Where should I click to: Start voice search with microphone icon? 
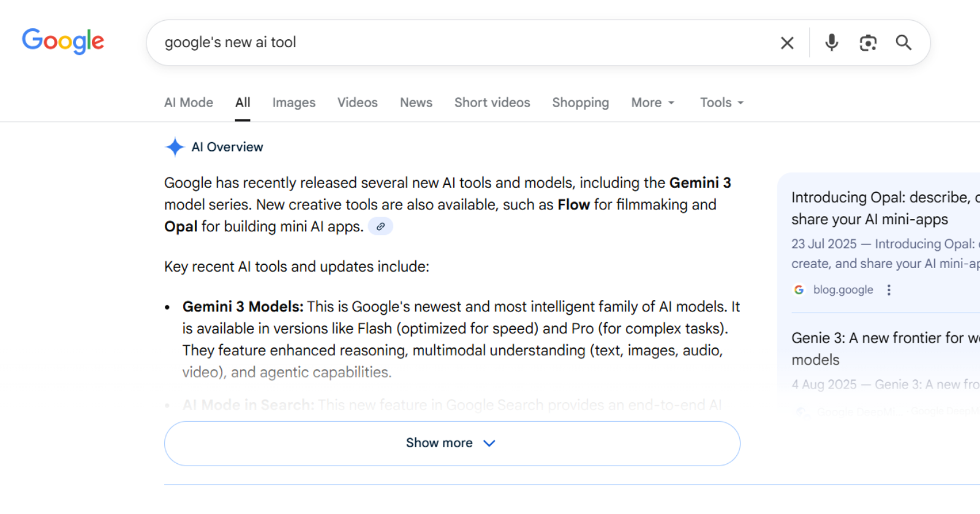coord(831,43)
